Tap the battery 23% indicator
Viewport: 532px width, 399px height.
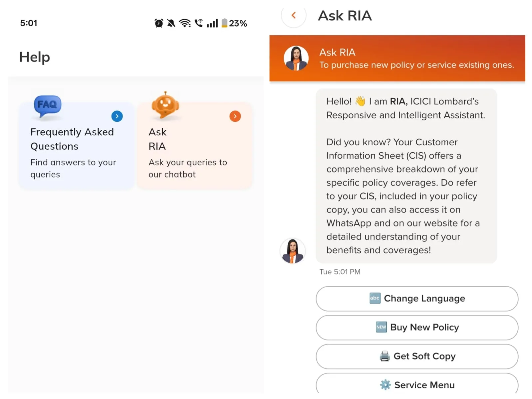click(x=234, y=23)
